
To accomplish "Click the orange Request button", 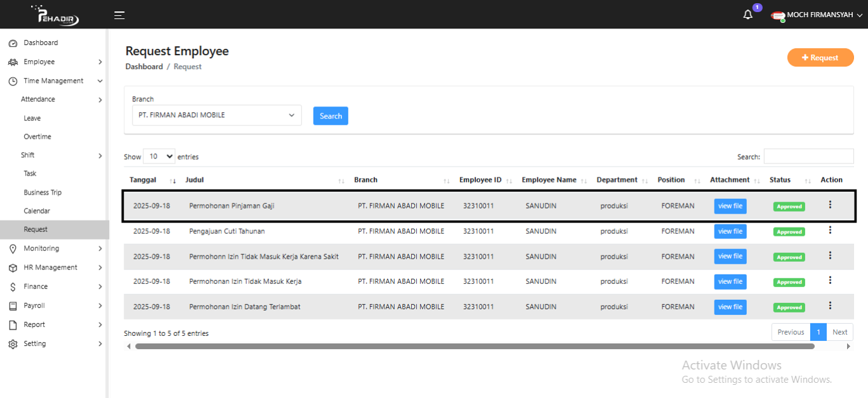I will [x=820, y=58].
